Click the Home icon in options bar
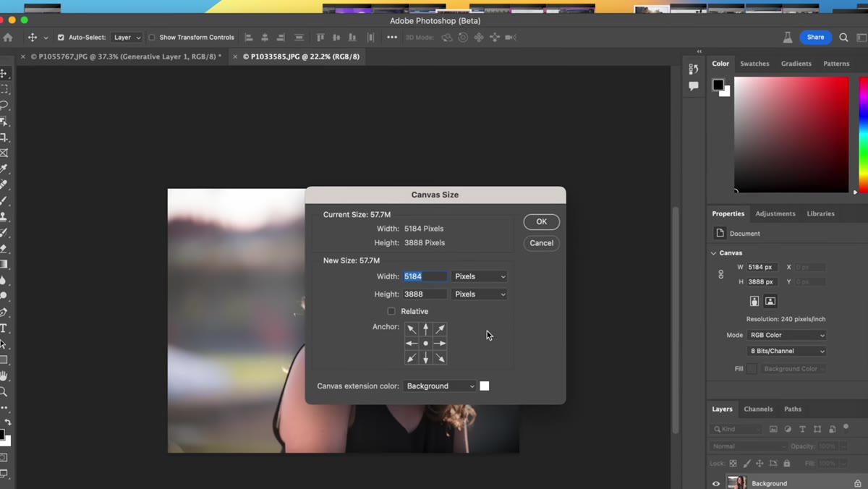 8,37
